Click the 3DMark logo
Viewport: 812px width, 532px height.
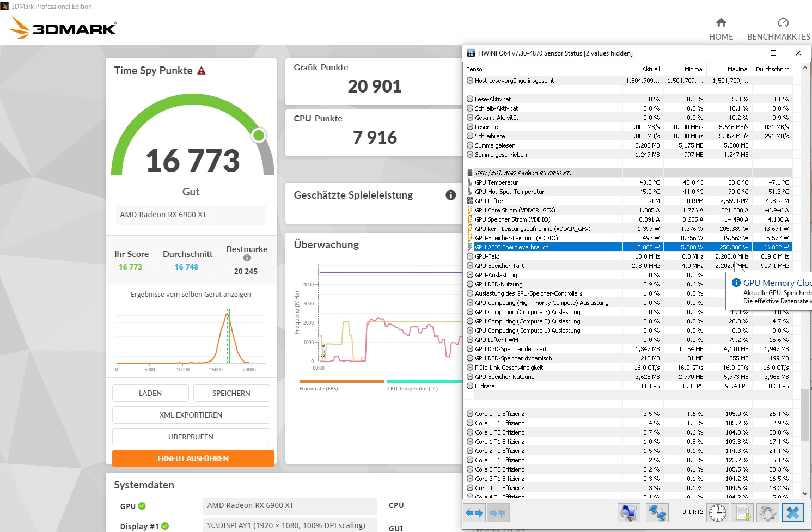pos(63,28)
